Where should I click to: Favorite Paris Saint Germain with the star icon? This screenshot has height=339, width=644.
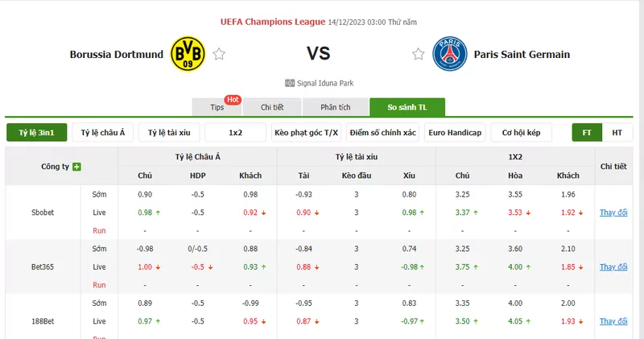(x=418, y=54)
